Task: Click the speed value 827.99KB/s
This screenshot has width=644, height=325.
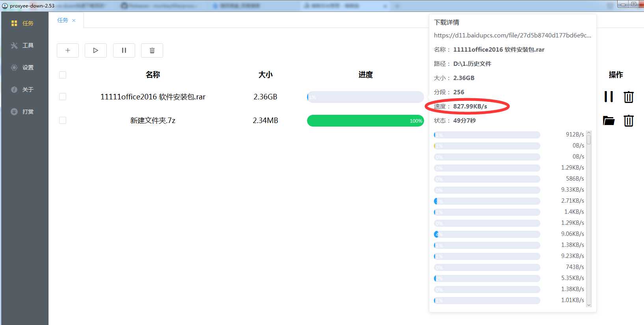Action: [470, 106]
